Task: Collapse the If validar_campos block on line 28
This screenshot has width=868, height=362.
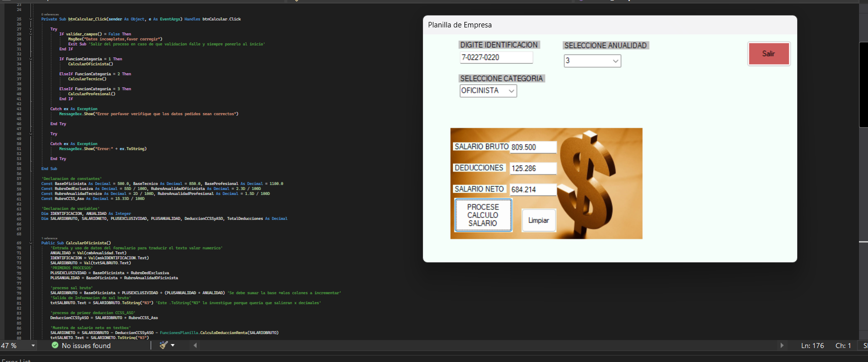Action: click(x=31, y=34)
